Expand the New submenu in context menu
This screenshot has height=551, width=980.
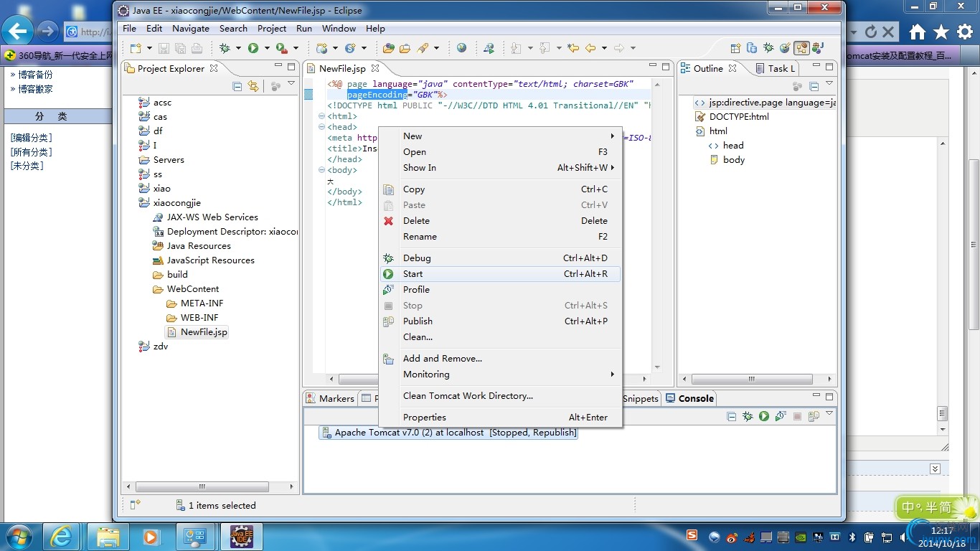click(501, 136)
